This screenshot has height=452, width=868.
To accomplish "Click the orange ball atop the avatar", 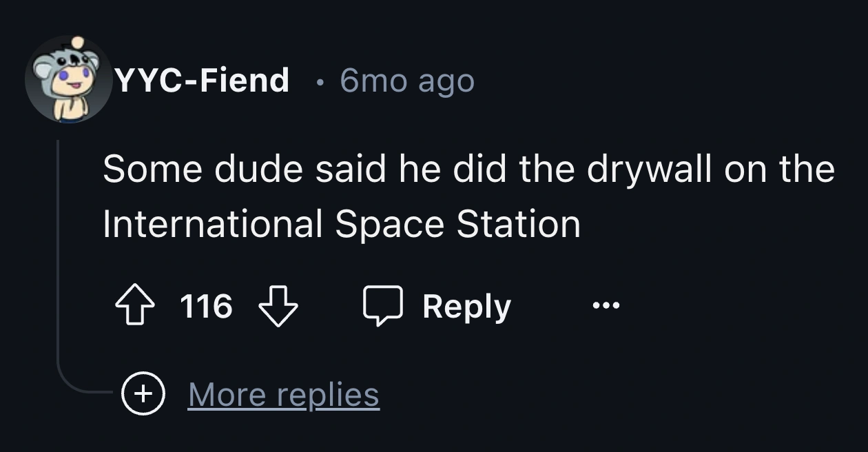I will coord(78,43).
